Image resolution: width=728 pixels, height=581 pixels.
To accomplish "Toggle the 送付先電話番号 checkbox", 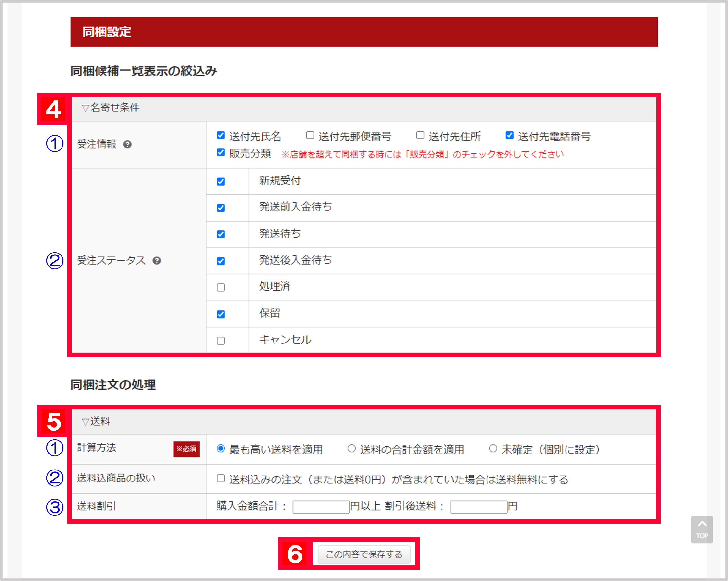I will pyautogui.click(x=510, y=135).
